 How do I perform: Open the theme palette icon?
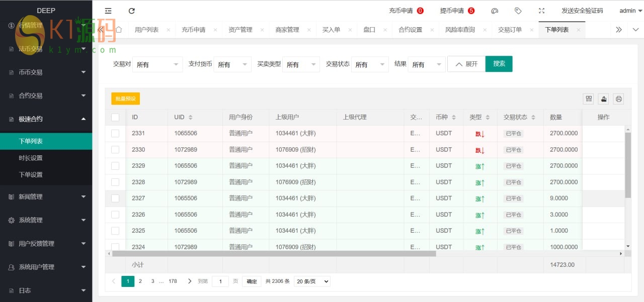click(x=495, y=11)
